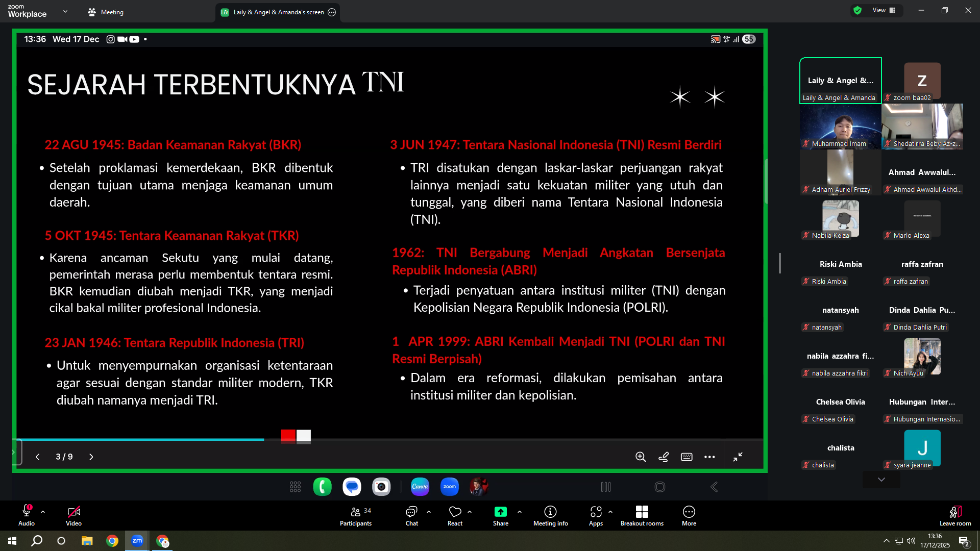Click the Riski Ambia participant name

[840, 264]
